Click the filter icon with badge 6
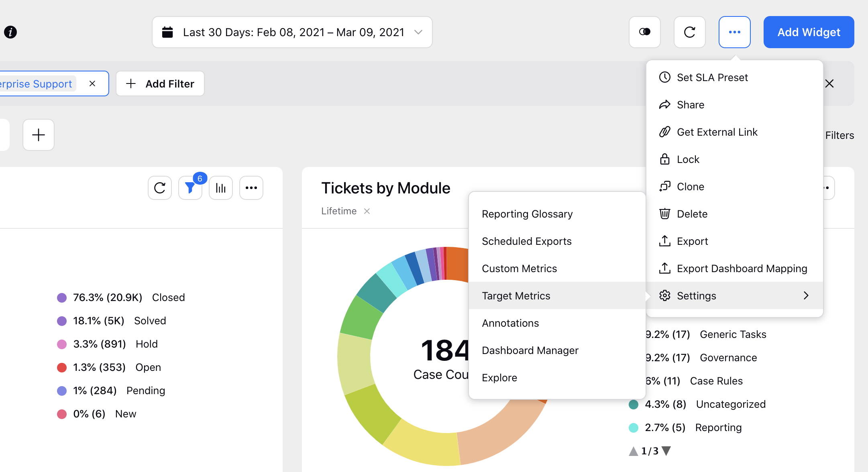The image size is (868, 472). point(191,188)
